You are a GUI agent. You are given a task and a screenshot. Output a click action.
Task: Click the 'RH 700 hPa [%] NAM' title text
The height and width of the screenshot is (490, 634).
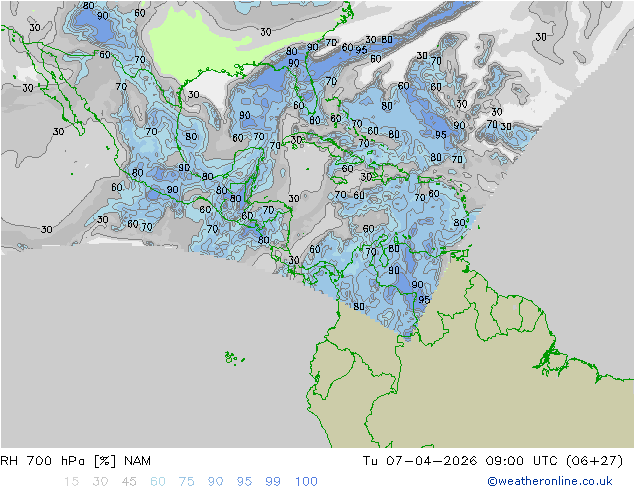76,461
